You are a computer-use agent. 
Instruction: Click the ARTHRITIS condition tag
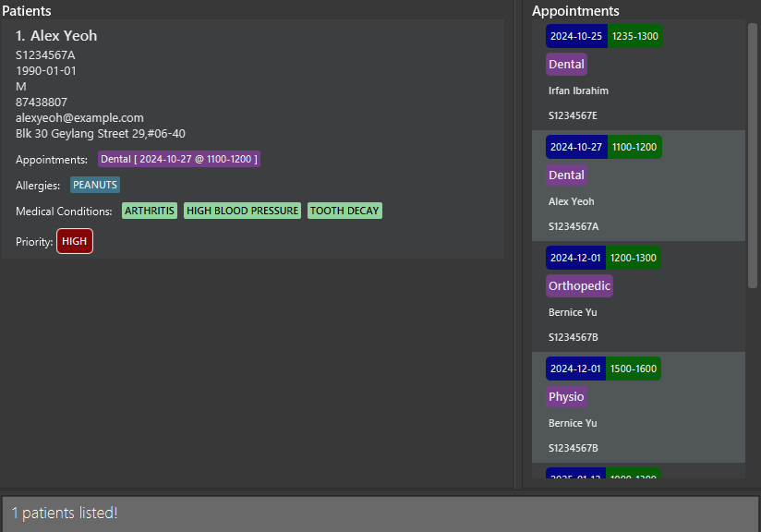coord(150,211)
